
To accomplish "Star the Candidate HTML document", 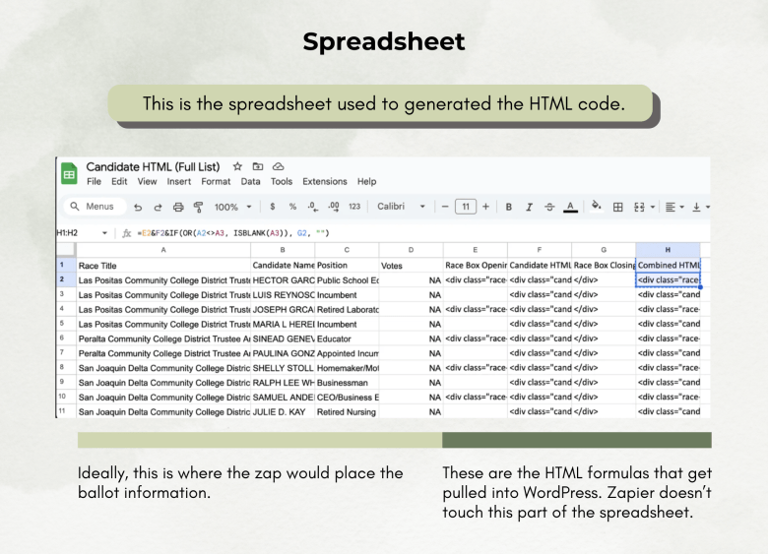I will click(238, 167).
